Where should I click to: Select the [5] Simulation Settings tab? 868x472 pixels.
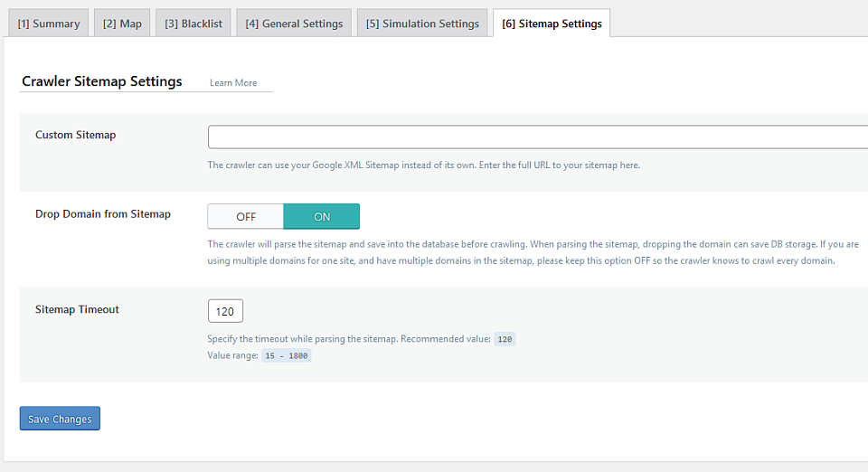point(422,24)
